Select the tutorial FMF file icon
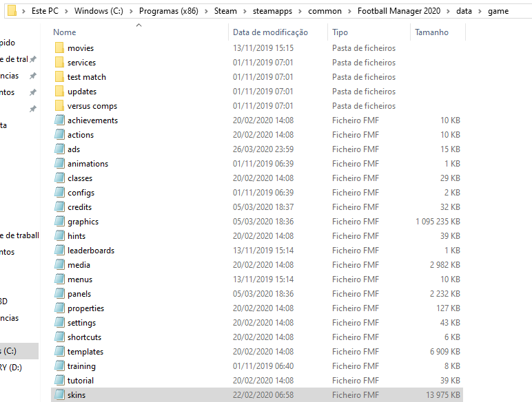Viewport: 532px width, 402px height. click(x=59, y=380)
